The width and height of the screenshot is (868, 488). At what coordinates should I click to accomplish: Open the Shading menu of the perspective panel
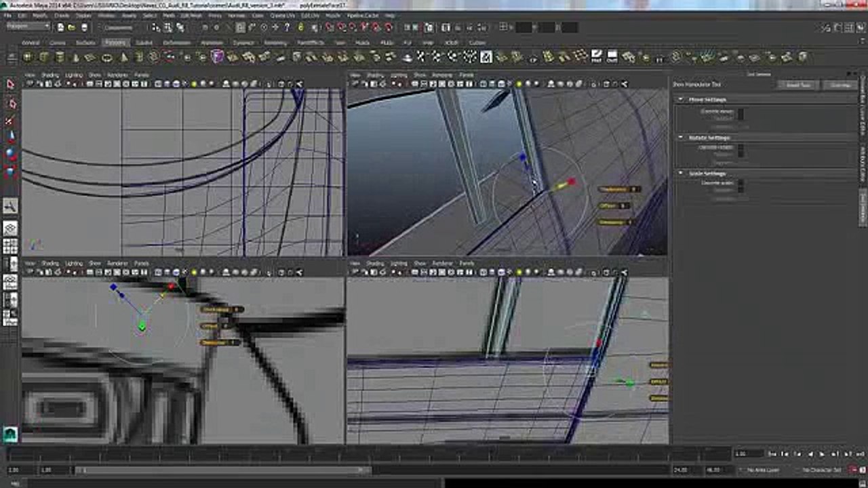click(x=375, y=75)
